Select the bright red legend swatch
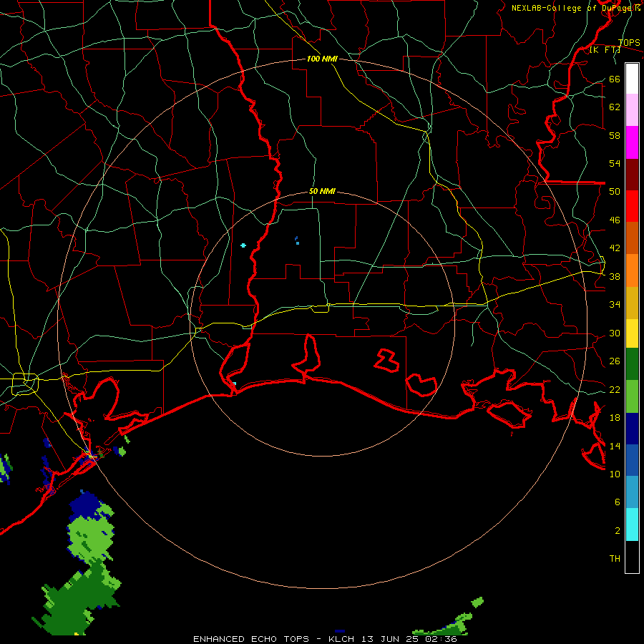This screenshot has width=644, height=644. tap(632, 206)
